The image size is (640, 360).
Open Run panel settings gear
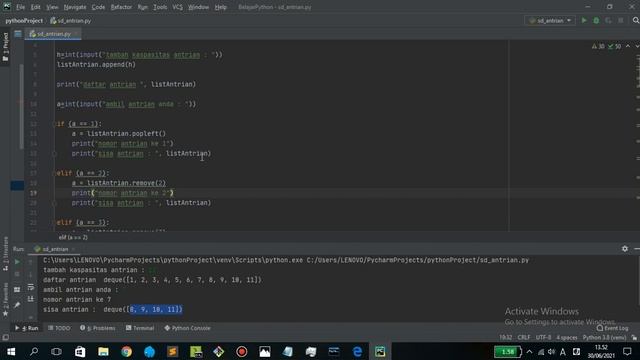625,249
